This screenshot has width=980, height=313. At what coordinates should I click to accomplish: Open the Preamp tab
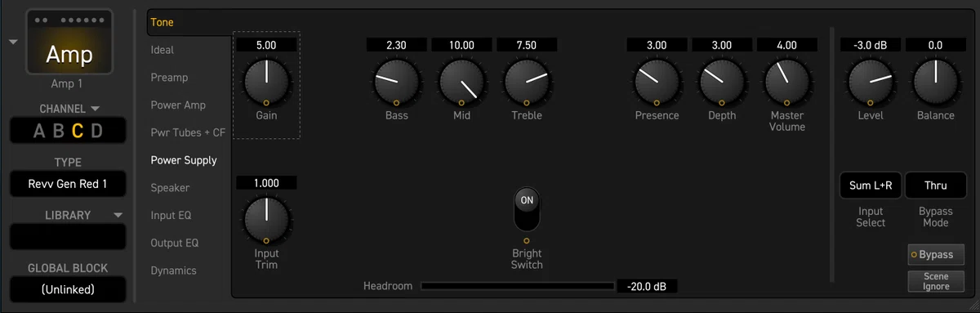169,78
